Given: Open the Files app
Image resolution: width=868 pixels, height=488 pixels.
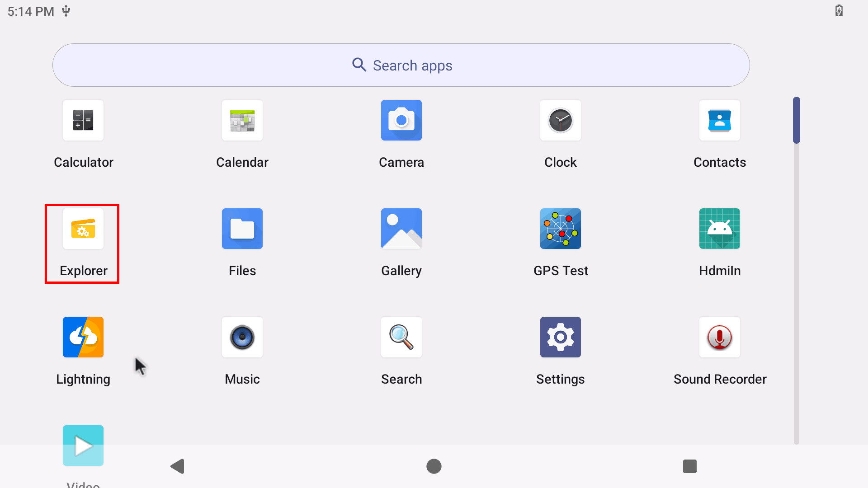Looking at the screenshot, I should tap(242, 229).
